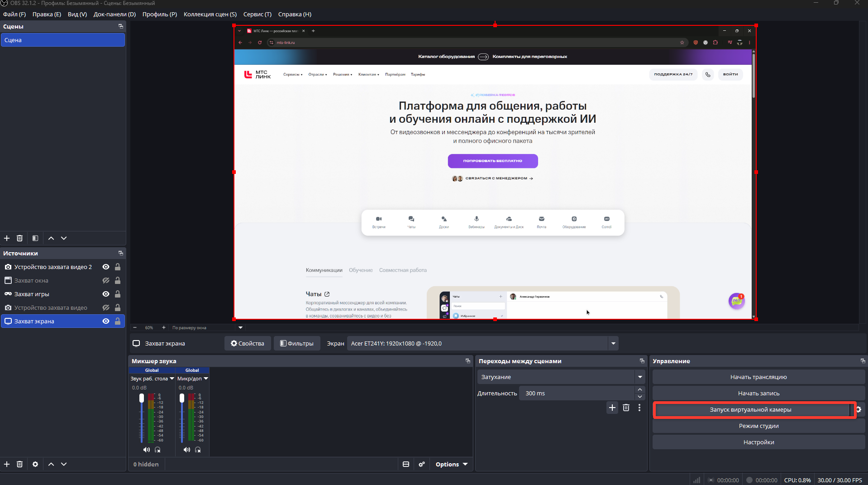Start the virtual camera button
868x485 pixels.
[751, 409]
